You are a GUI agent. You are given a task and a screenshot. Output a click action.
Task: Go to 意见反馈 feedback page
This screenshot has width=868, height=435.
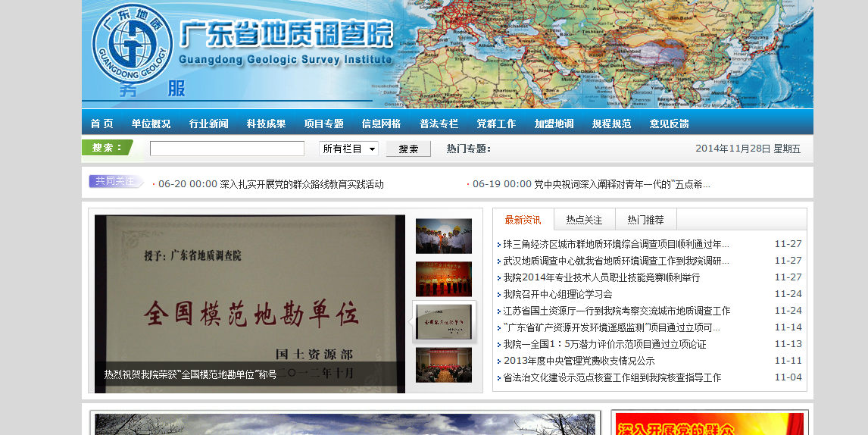pyautogui.click(x=670, y=124)
